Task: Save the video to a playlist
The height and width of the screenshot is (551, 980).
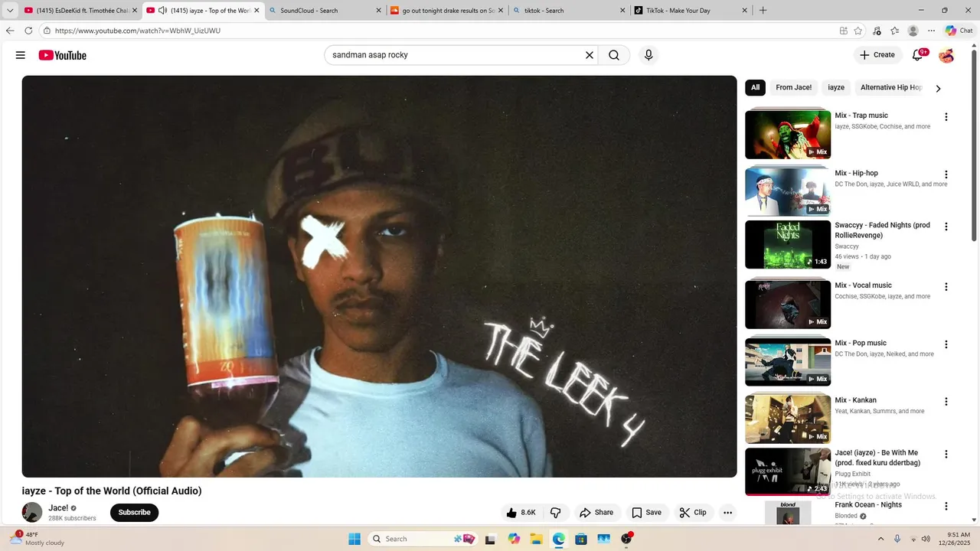Action: pos(646,513)
